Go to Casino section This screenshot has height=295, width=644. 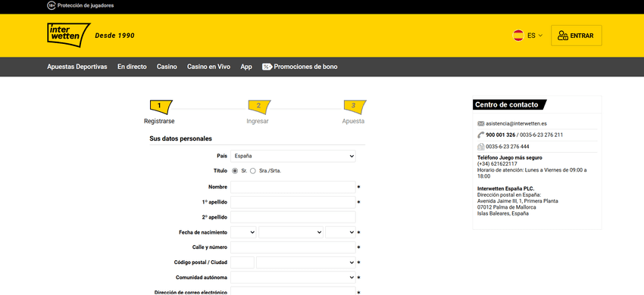point(167,67)
